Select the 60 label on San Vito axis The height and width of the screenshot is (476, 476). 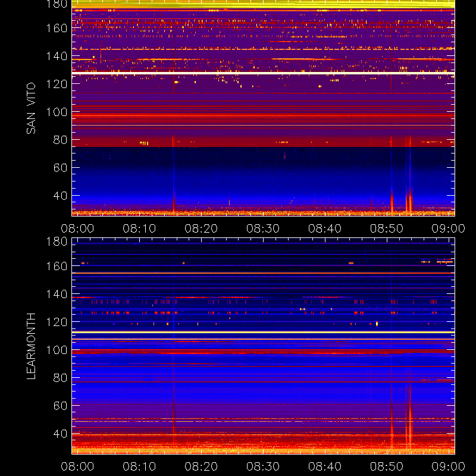pos(60,168)
